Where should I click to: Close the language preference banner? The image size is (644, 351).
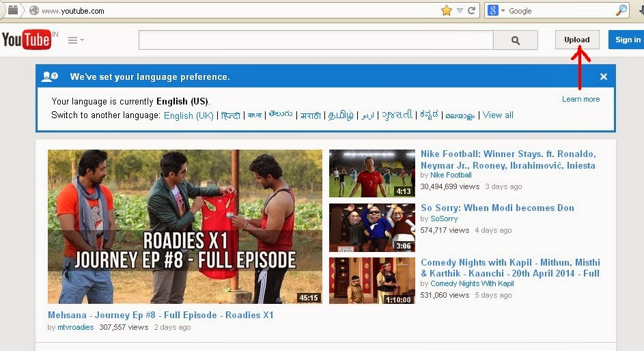[x=603, y=76]
